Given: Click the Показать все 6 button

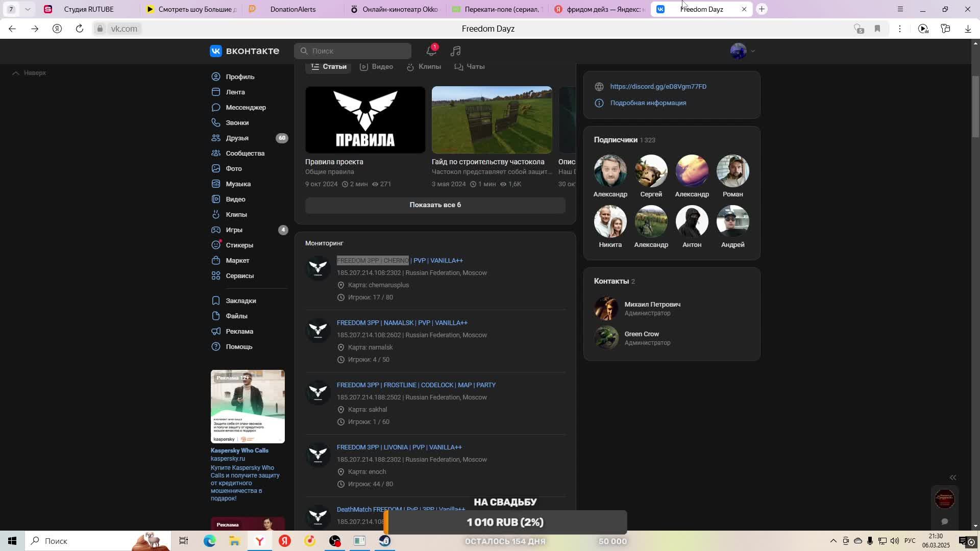Looking at the screenshot, I should (435, 205).
